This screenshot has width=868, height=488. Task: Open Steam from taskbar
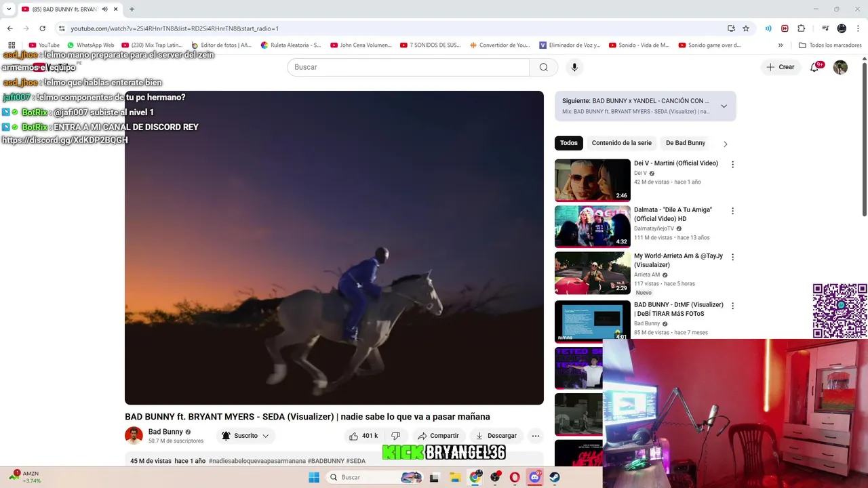(x=555, y=477)
